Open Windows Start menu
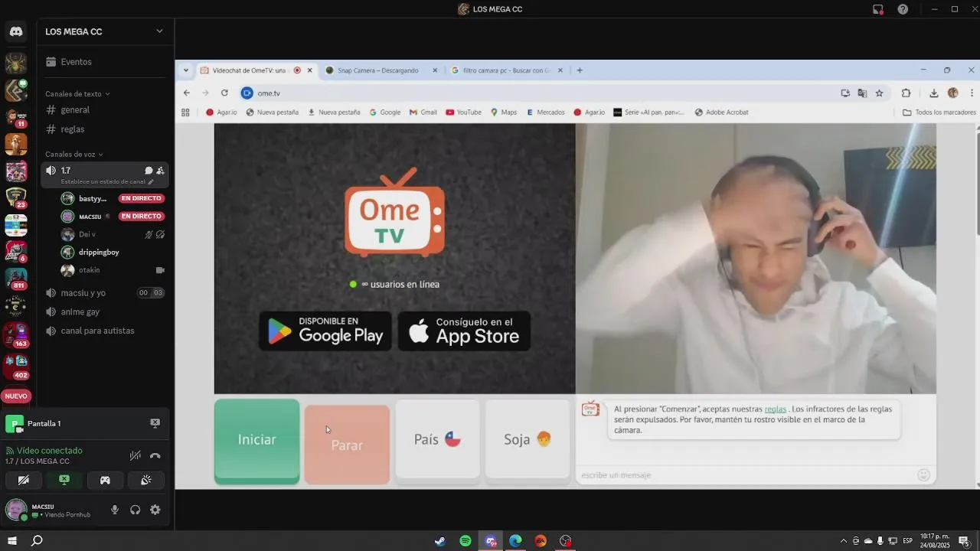 pyautogui.click(x=12, y=541)
